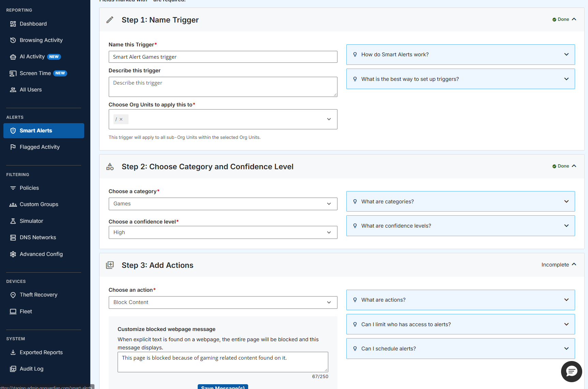The width and height of the screenshot is (588, 389).
Task: Open the chat support bubble
Action: [571, 372]
